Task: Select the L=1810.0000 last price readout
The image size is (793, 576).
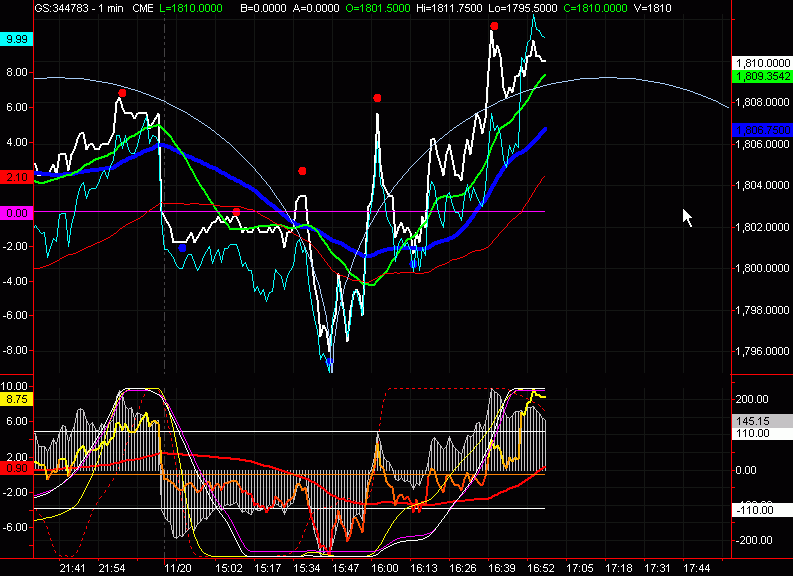Action: (190, 8)
